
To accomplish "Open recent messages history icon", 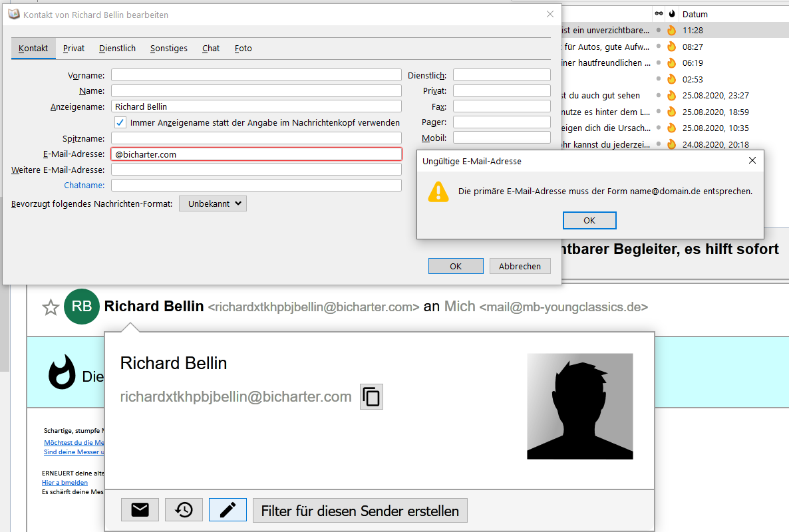I will 184,510.
